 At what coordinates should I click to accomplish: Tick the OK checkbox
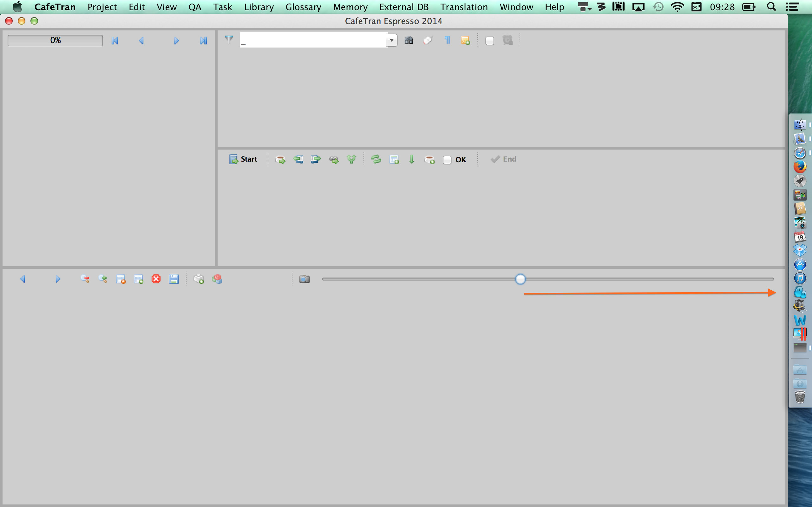pos(447,160)
